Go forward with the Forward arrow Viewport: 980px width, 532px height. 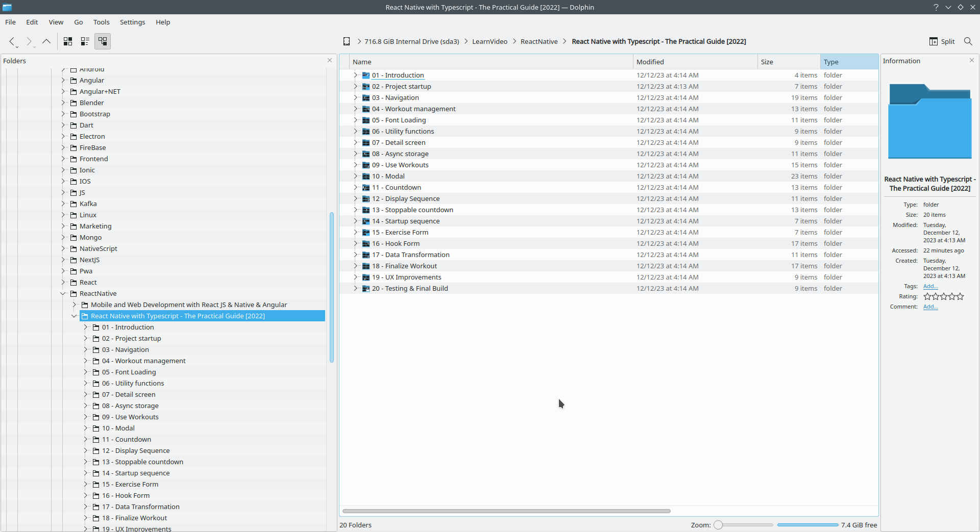coord(29,41)
